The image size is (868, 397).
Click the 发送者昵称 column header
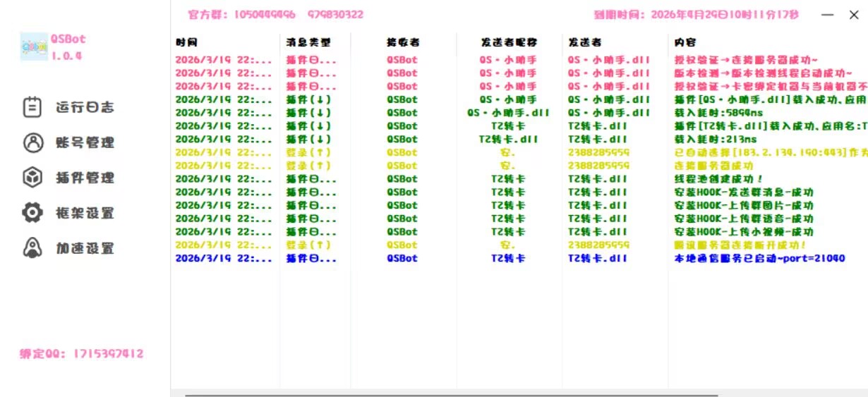(508, 42)
